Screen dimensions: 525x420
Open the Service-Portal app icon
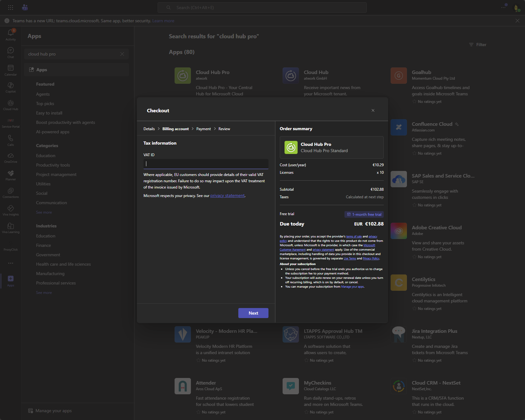11,123
